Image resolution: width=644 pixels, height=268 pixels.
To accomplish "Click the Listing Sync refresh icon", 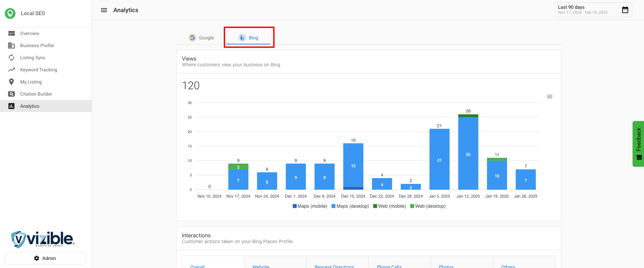I will point(11,58).
